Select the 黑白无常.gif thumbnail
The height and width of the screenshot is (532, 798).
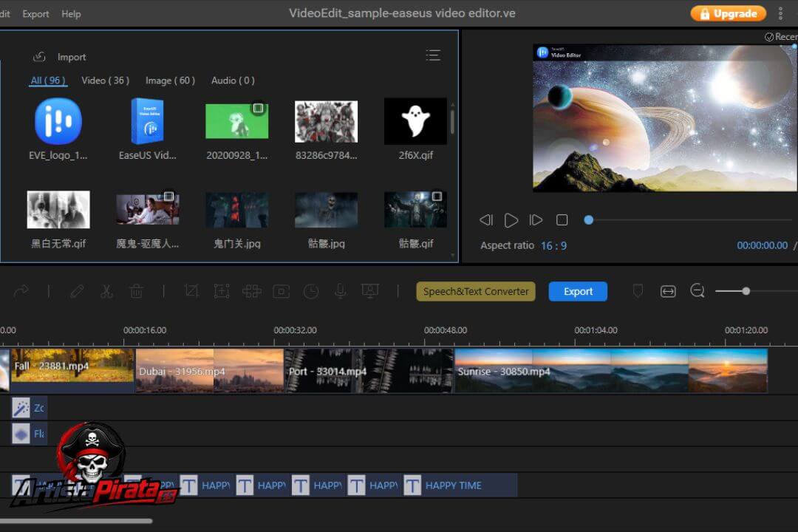pos(58,209)
